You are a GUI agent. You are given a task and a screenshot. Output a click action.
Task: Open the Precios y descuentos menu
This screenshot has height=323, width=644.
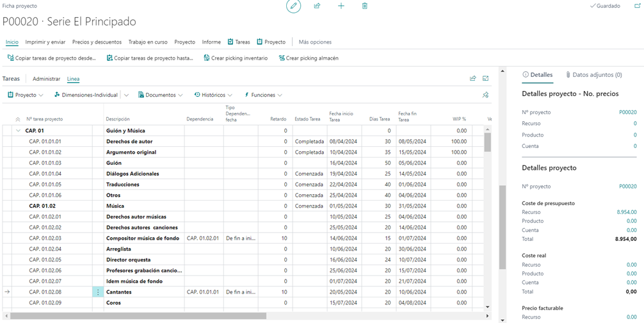(97, 42)
